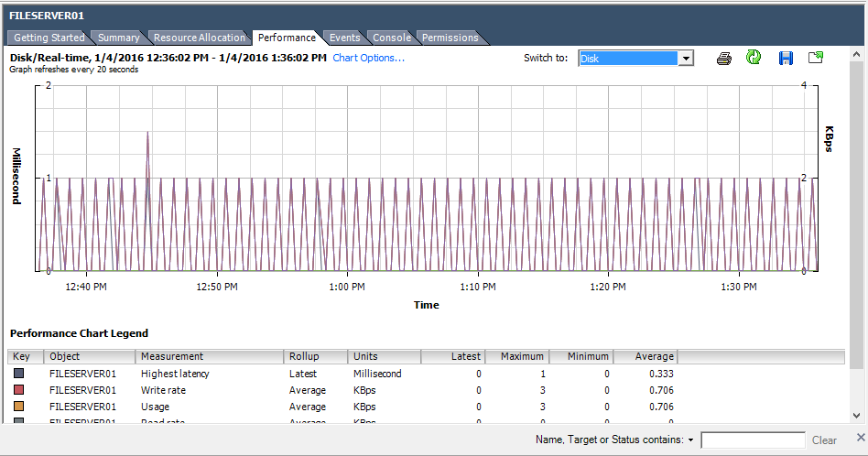The width and height of the screenshot is (868, 456).
Task: Sort legend by Units column
Action: coord(385,356)
